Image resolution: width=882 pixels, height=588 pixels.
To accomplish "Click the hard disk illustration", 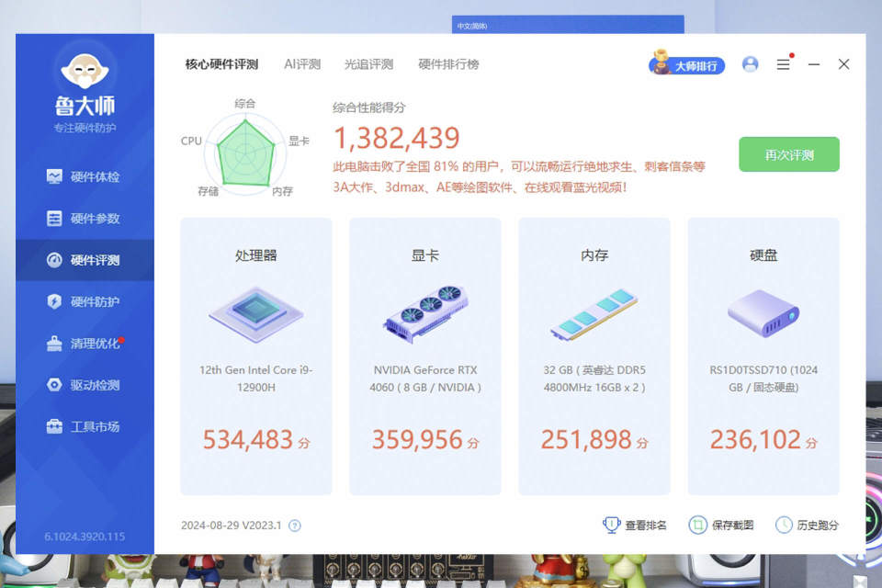I will 763,313.
